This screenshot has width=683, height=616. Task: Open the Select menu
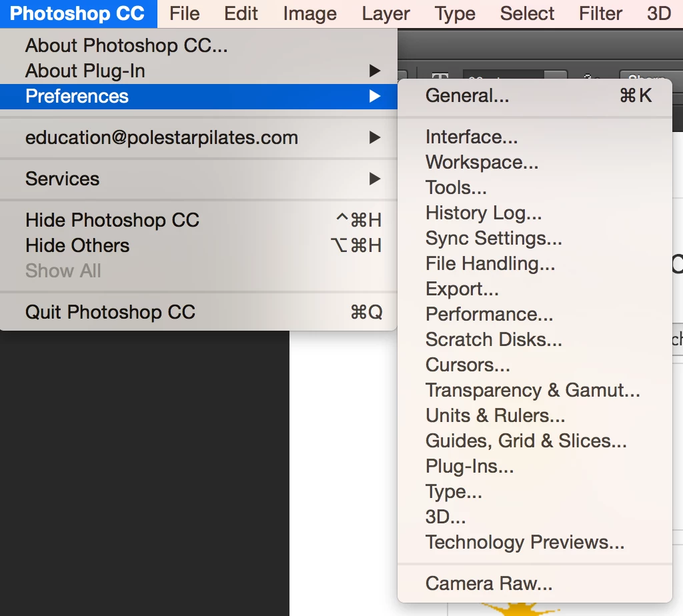click(x=527, y=13)
